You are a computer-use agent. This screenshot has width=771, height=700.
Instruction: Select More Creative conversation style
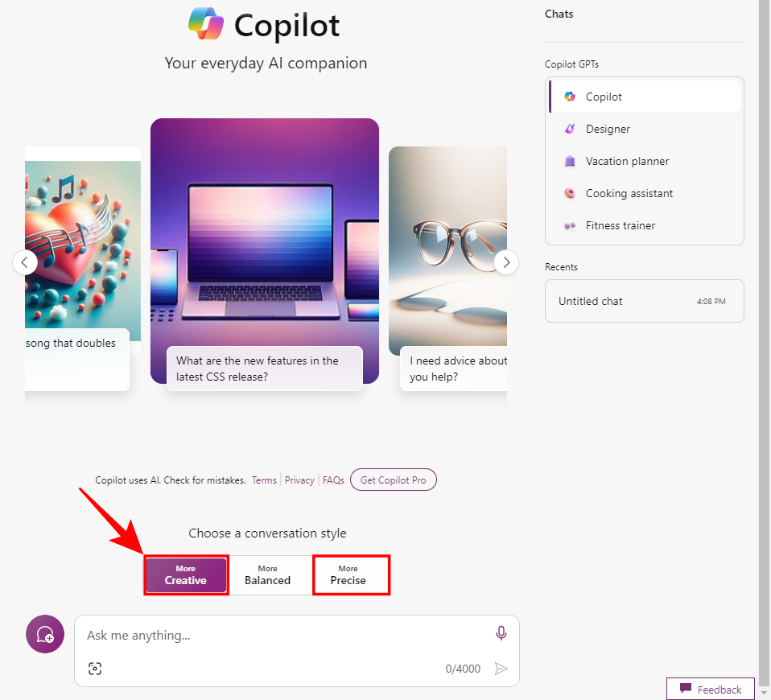coord(186,574)
